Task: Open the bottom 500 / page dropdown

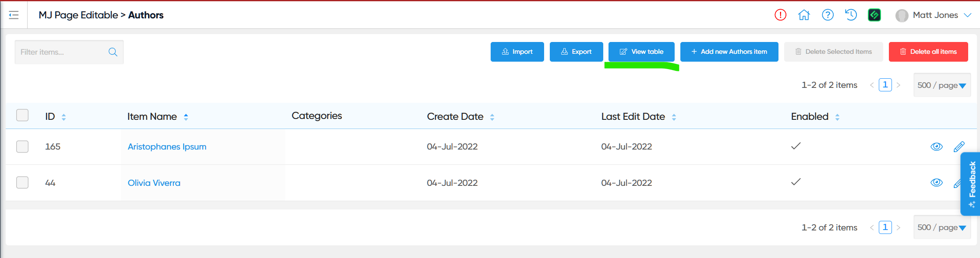Action: [942, 227]
